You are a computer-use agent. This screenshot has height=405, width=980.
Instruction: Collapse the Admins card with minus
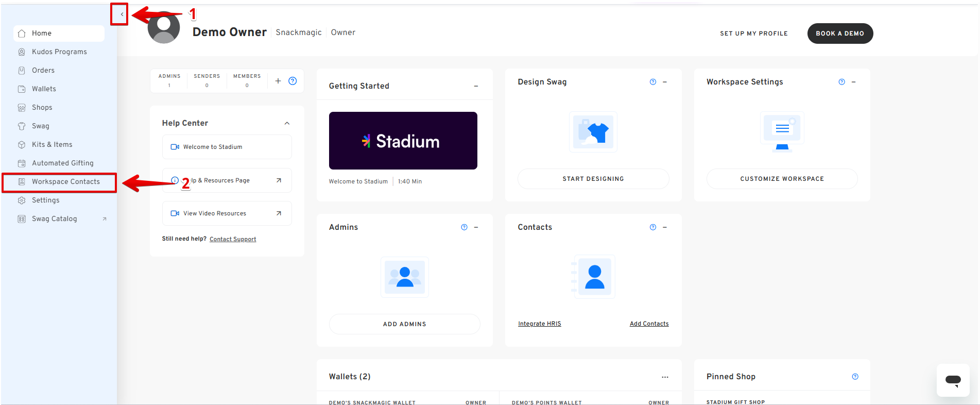coord(476,227)
